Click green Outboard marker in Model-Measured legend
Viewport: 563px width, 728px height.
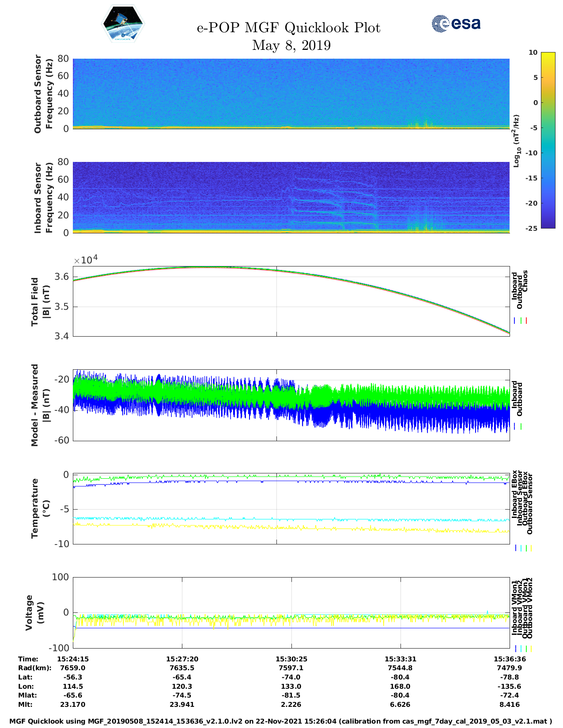(521, 427)
